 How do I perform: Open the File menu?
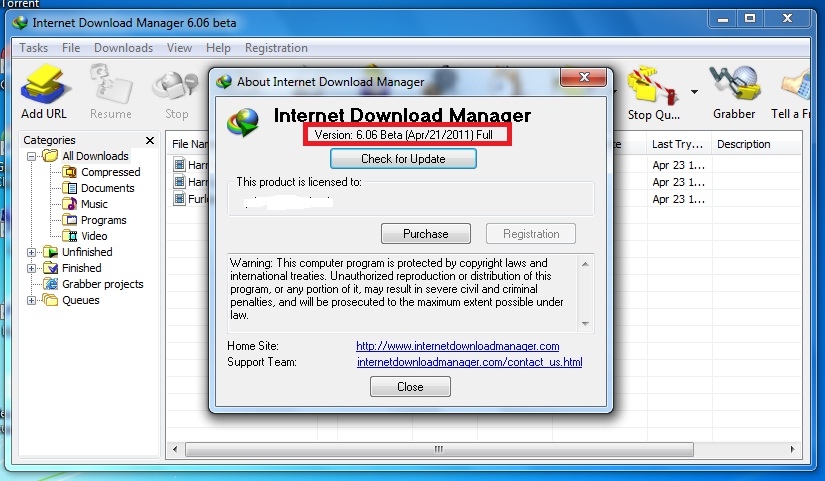71,48
